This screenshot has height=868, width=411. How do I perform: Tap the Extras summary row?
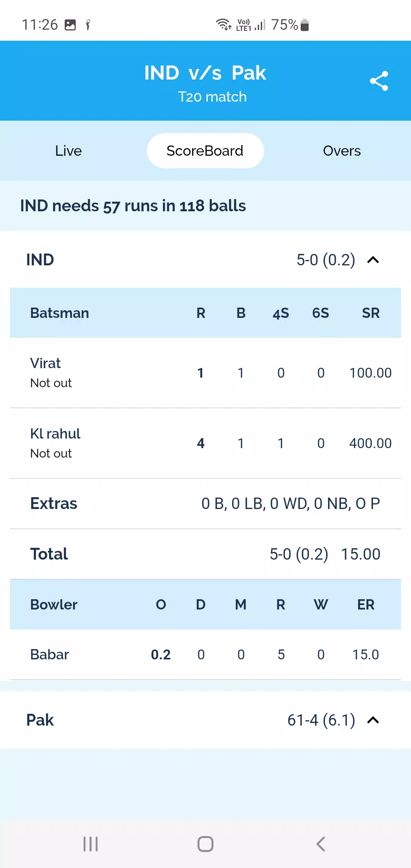[x=205, y=504]
